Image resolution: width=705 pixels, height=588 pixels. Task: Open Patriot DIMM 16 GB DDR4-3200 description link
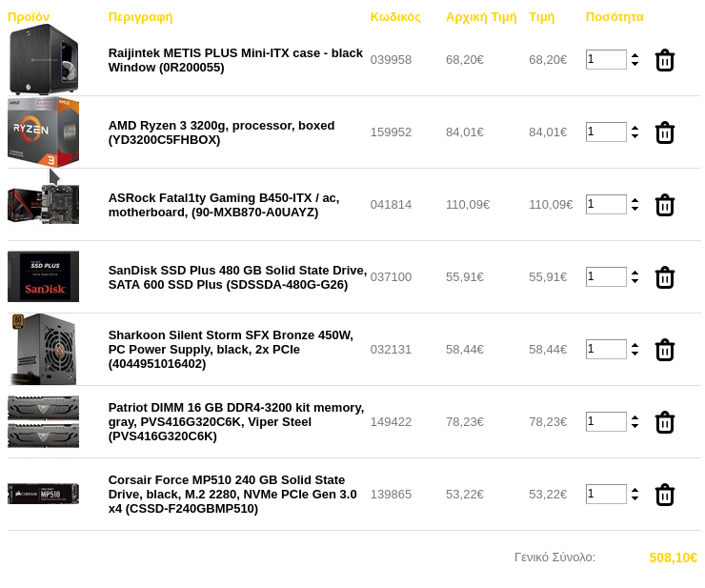(x=236, y=421)
